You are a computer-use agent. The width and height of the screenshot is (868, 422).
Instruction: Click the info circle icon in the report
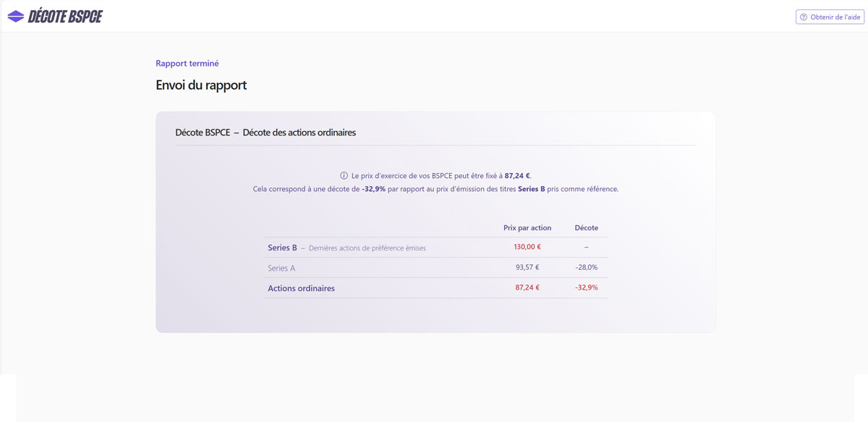coord(344,176)
